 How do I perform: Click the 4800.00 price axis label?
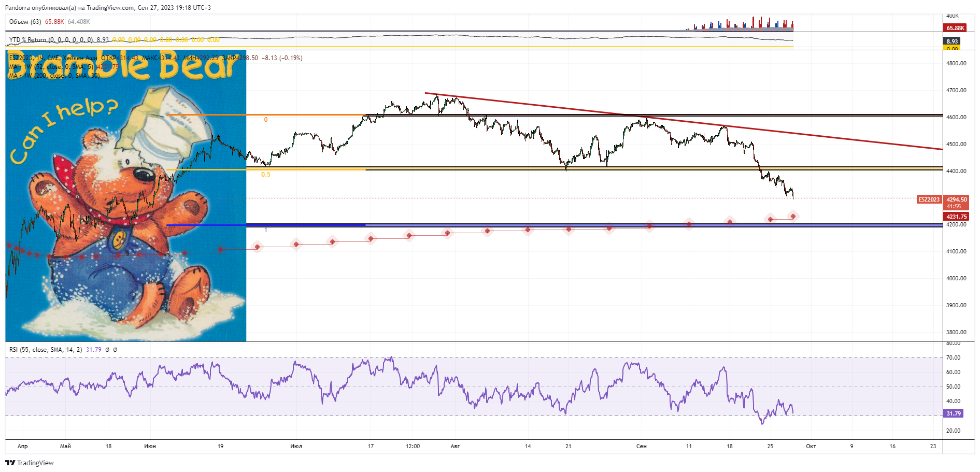point(956,63)
